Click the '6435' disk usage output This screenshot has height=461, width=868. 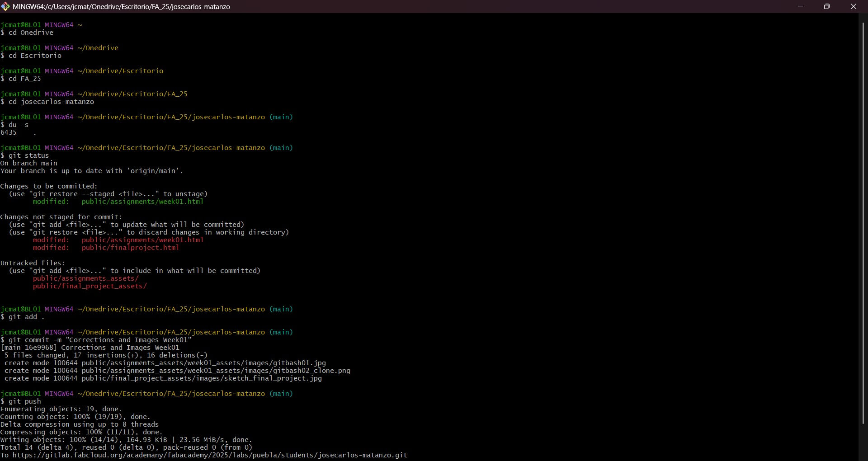pos(9,132)
